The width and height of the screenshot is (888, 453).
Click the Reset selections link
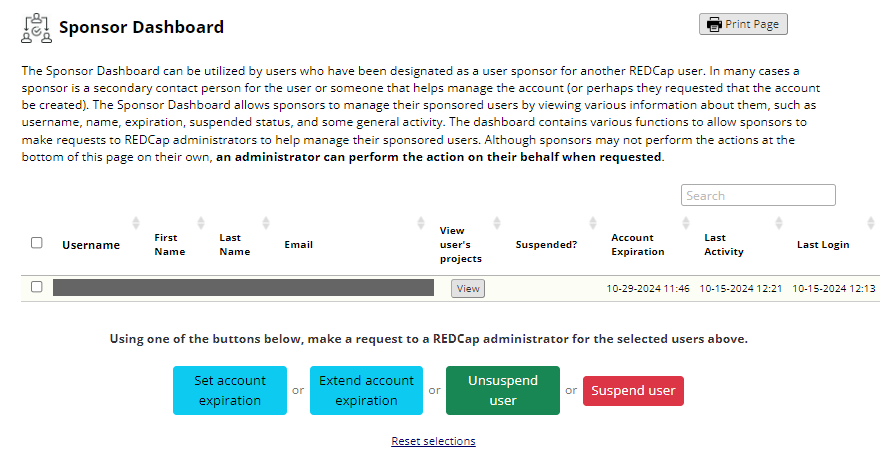click(433, 441)
